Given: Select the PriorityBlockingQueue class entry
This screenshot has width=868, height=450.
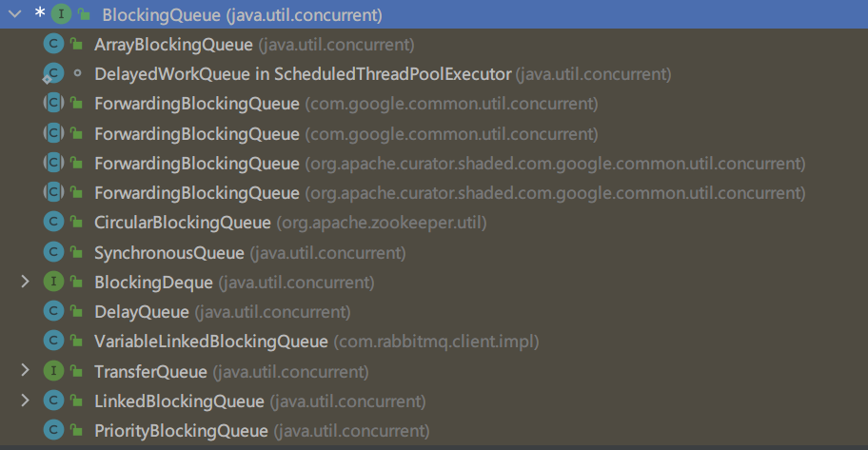Looking at the screenshot, I should [181, 431].
